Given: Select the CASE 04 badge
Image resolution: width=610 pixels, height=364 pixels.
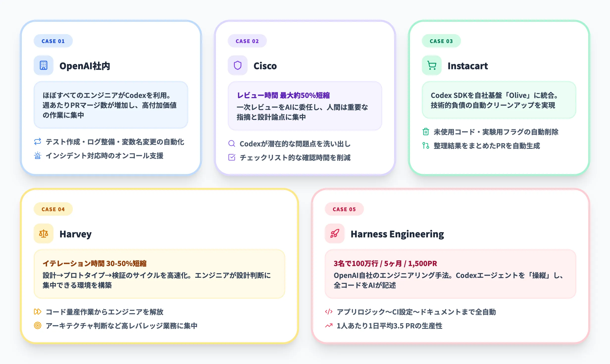Looking at the screenshot, I should [53, 209].
